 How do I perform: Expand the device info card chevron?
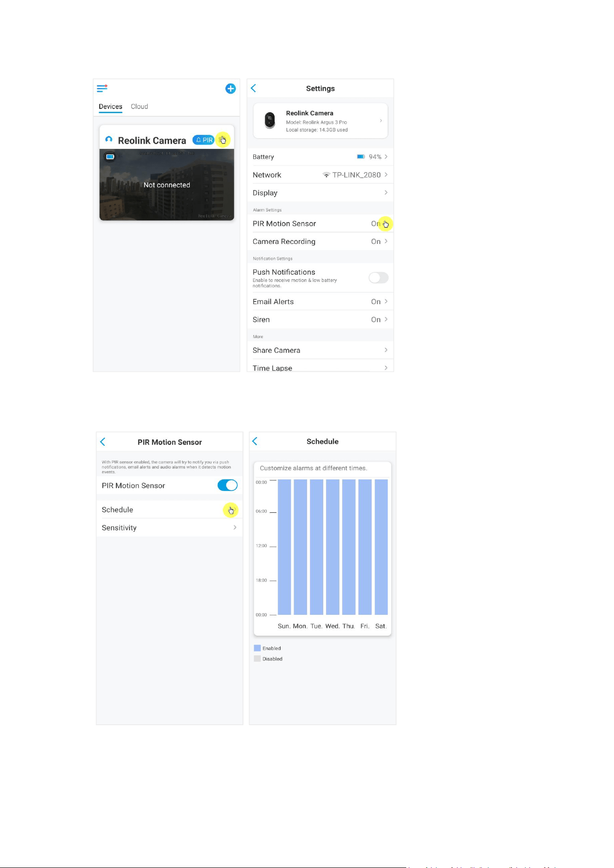point(381,121)
